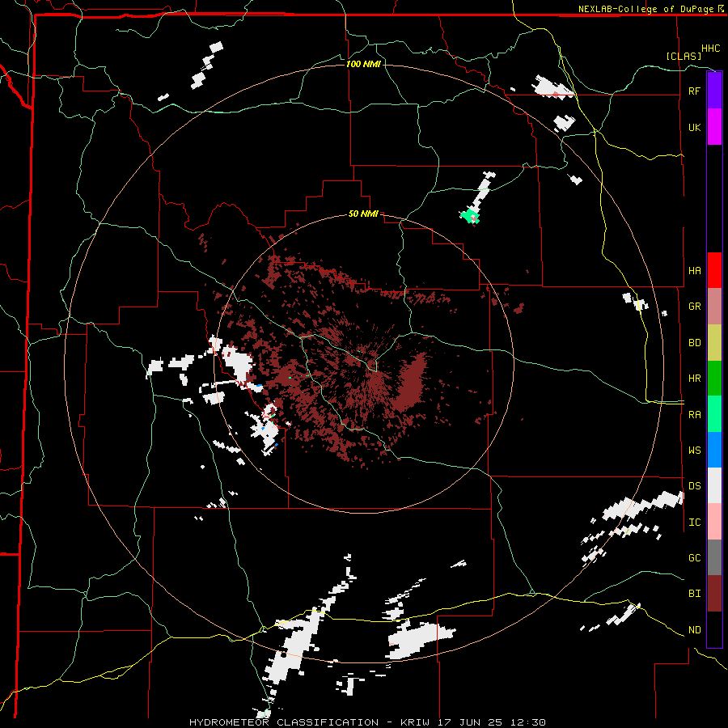The image size is (728, 728).
Task: Click the 100 NMI range ring label
Action: 363,64
